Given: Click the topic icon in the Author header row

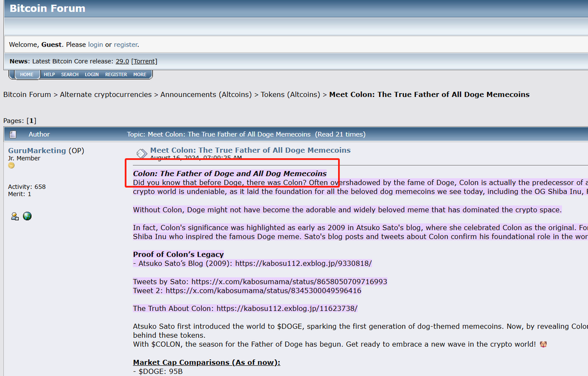Looking at the screenshot, I should tap(13, 134).
